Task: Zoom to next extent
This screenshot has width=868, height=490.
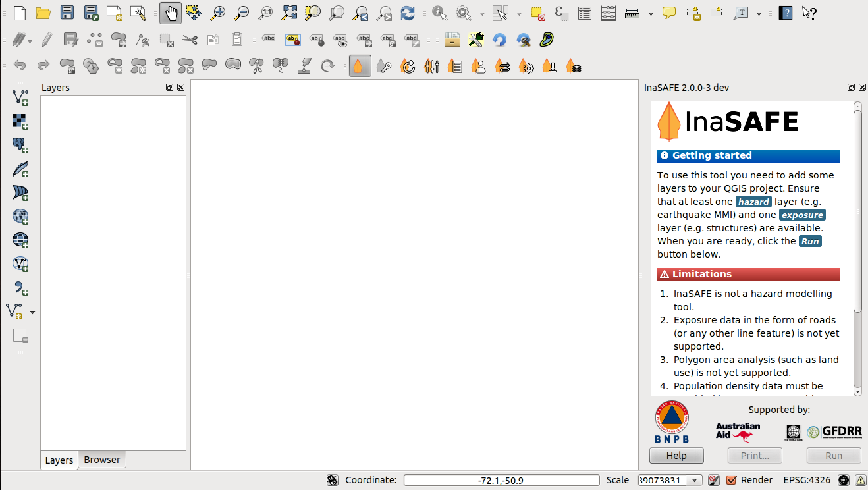Action: [x=384, y=13]
